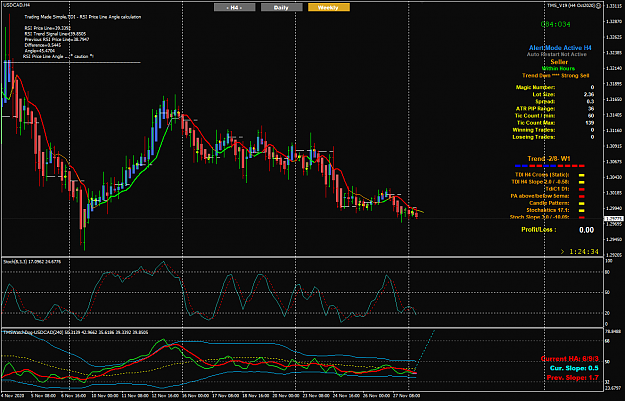625x401 pixels.
Task: Click the Winning Trades label
Action: tap(533, 130)
